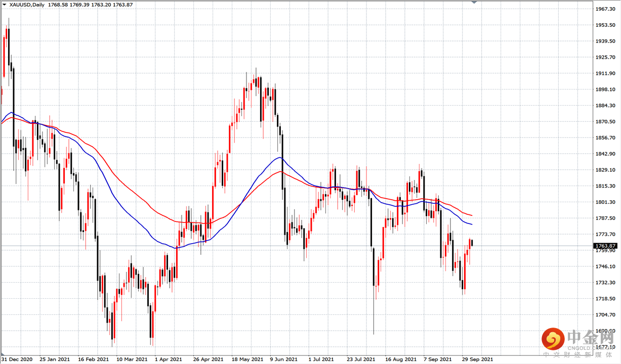Click the 10 Mar 2021 date label
This screenshot has height=364, width=621.
(132, 359)
